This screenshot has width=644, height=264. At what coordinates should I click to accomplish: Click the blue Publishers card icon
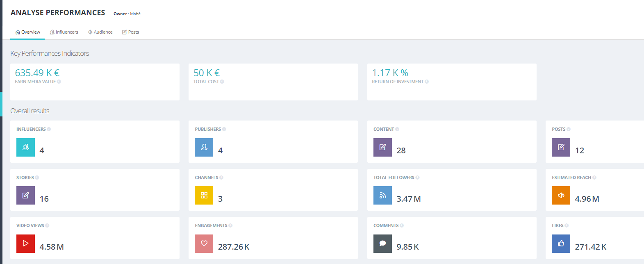point(204,147)
